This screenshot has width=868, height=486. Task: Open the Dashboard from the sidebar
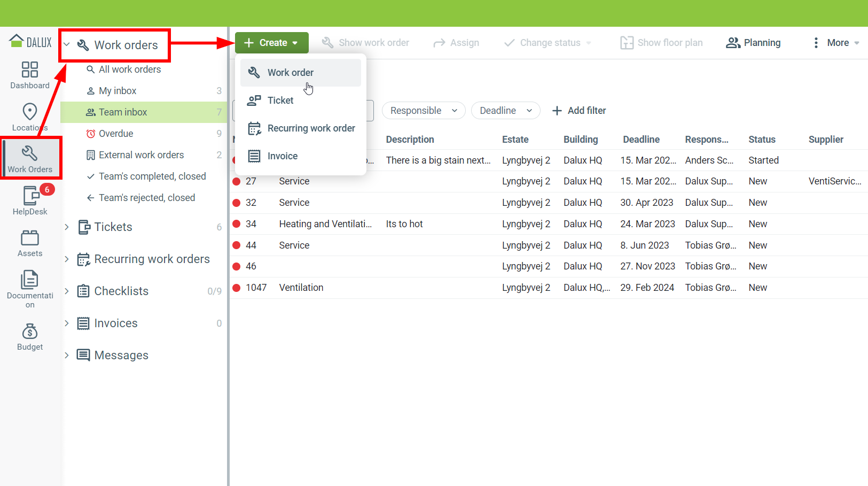30,75
